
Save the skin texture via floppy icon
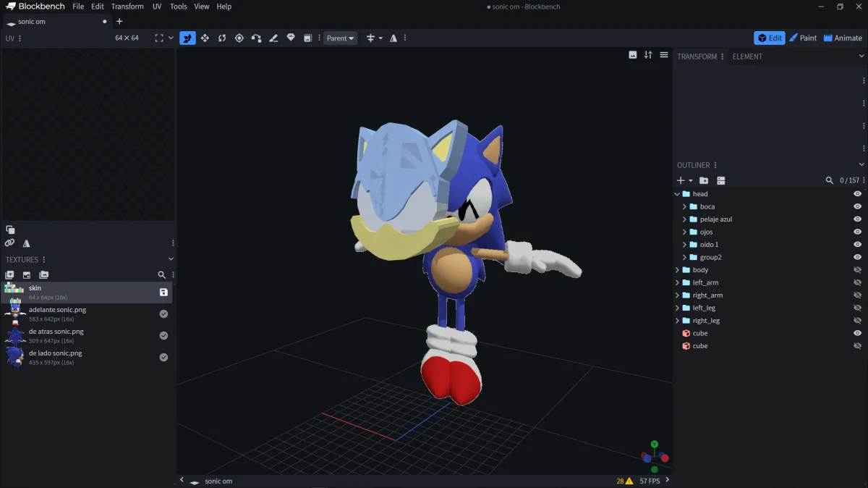coord(163,292)
